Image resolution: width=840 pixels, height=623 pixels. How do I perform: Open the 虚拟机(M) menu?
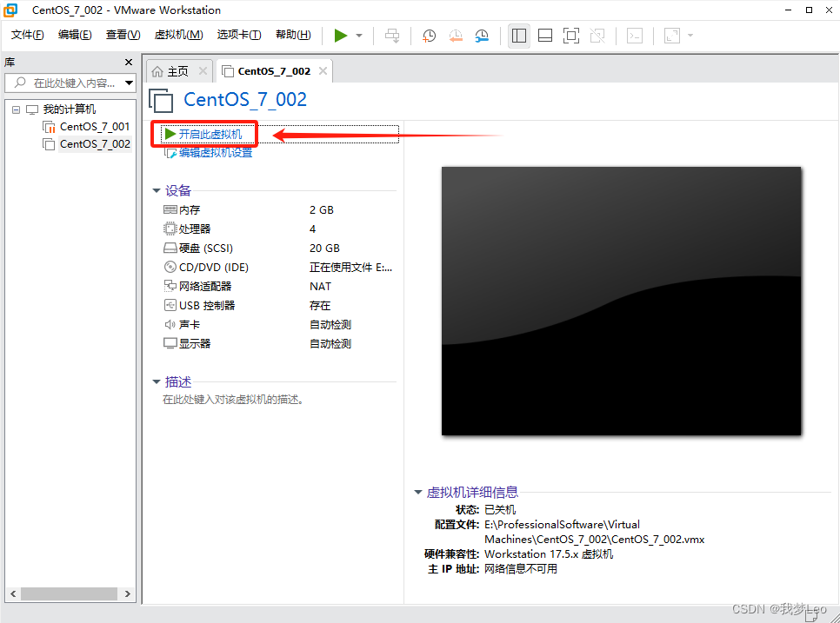(x=179, y=35)
